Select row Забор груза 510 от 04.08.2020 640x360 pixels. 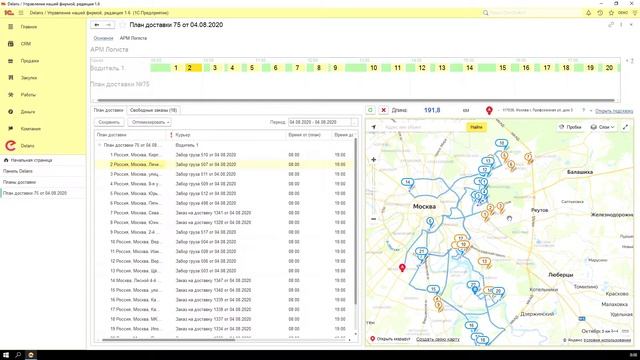(x=224, y=155)
